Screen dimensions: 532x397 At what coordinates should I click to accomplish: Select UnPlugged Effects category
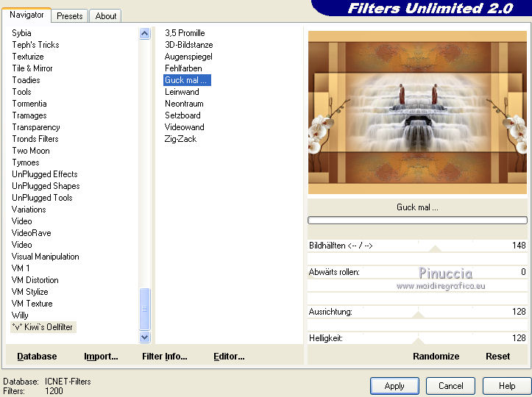[x=44, y=174]
